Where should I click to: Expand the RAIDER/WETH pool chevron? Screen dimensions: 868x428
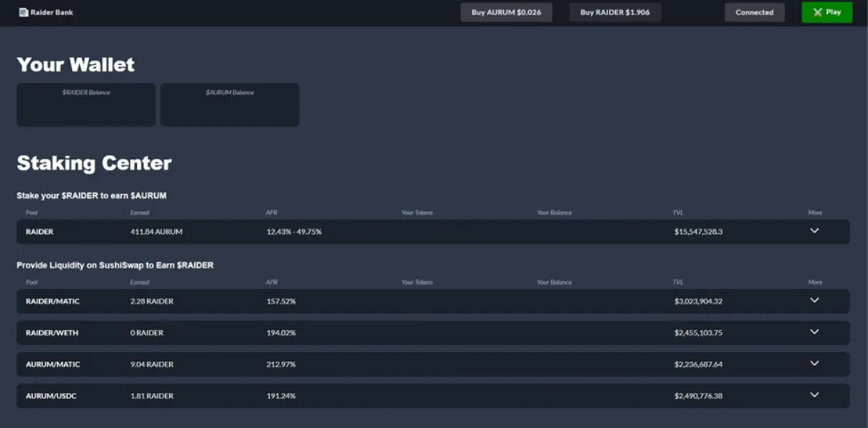[x=814, y=332]
